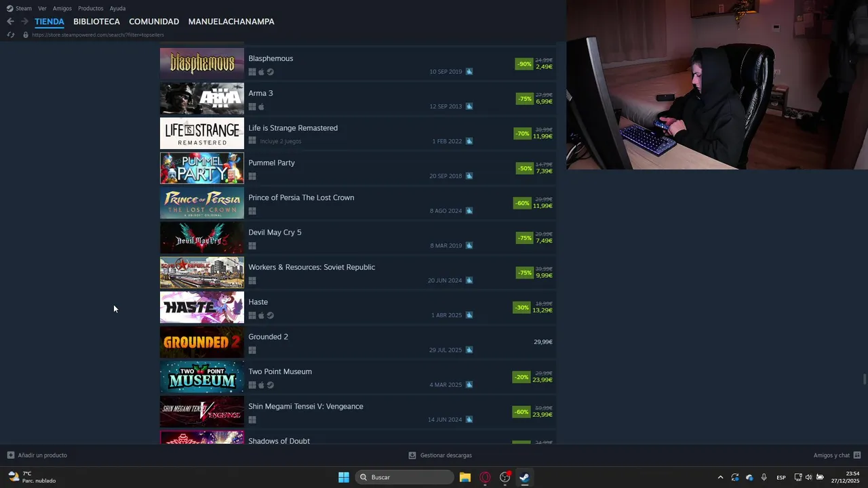
Task: Click the 8 AGO 2024 release date
Action: point(446,211)
